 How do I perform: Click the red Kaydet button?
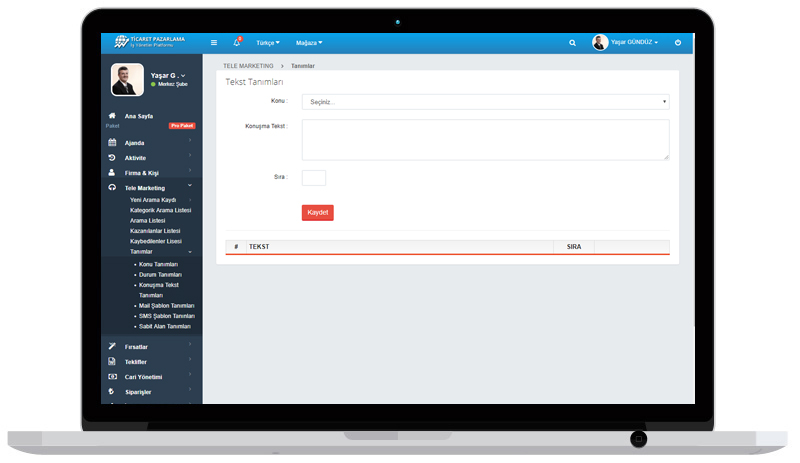coord(317,212)
